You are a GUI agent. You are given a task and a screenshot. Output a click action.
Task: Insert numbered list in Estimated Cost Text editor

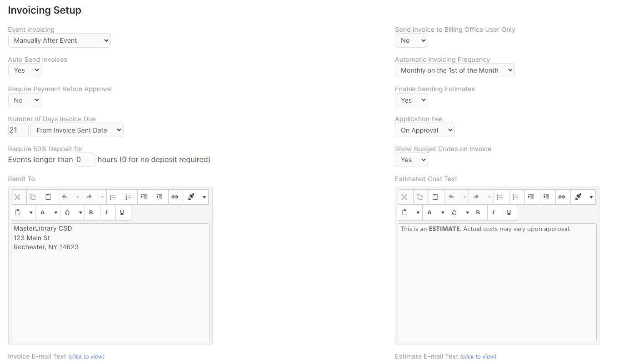click(x=515, y=197)
